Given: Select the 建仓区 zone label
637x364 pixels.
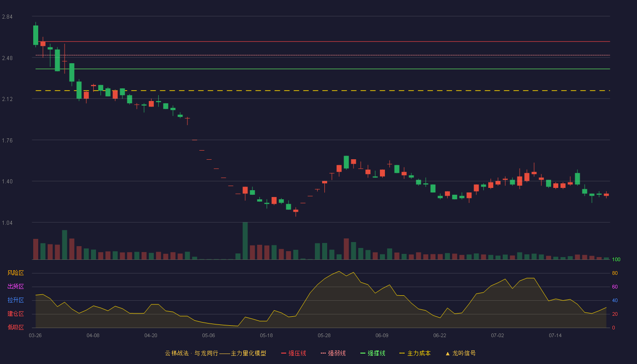Looking at the screenshot, I should pos(15,314).
